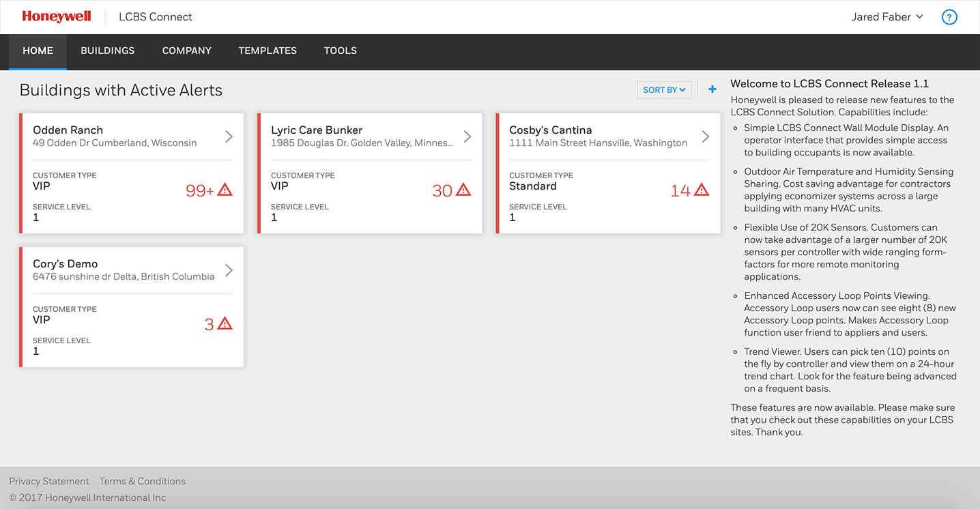Open the Privacy Statement link
The image size is (980, 509).
pyautogui.click(x=49, y=481)
